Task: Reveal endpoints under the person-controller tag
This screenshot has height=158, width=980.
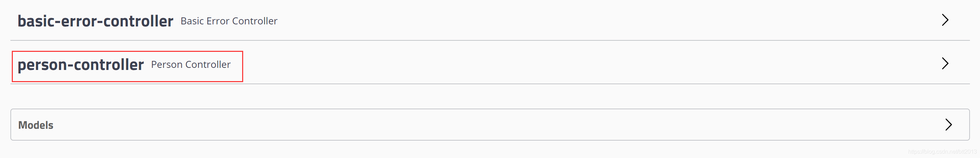Action: pyautogui.click(x=945, y=63)
